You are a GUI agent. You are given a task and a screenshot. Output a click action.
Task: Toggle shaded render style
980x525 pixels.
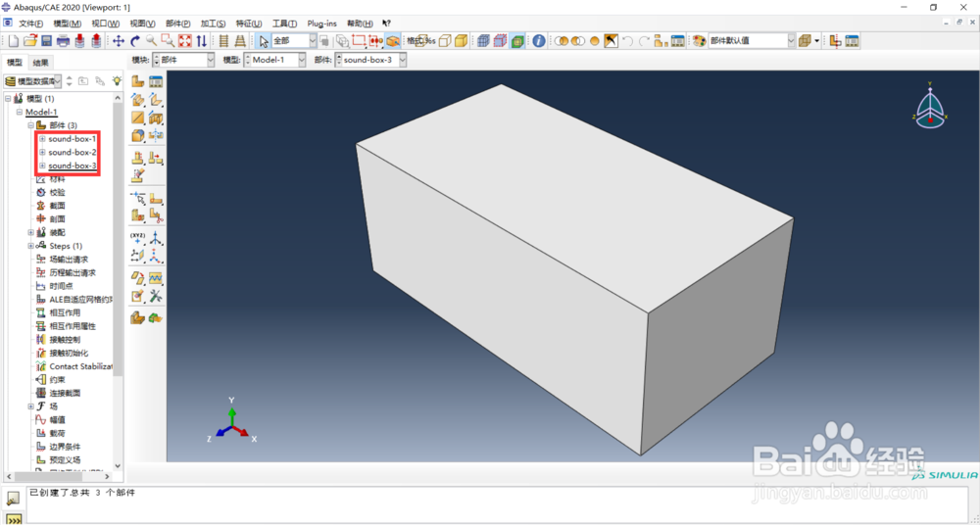(461, 41)
